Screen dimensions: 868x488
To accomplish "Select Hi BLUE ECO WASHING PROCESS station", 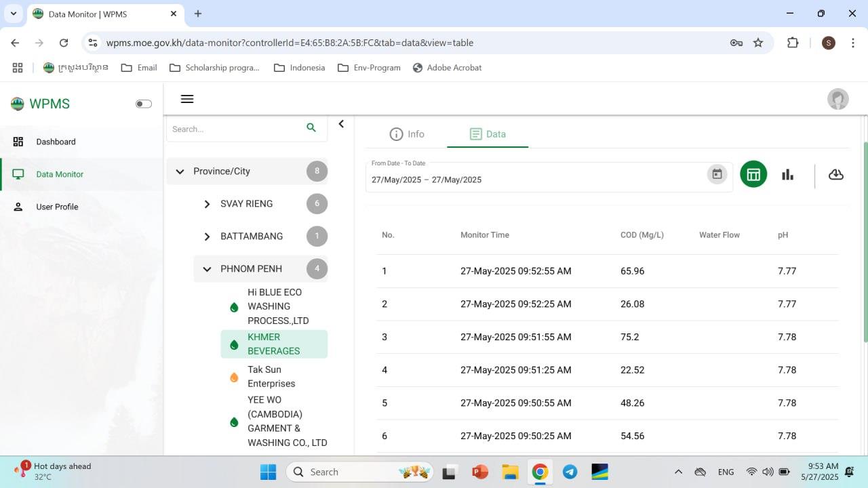I will coord(274,306).
